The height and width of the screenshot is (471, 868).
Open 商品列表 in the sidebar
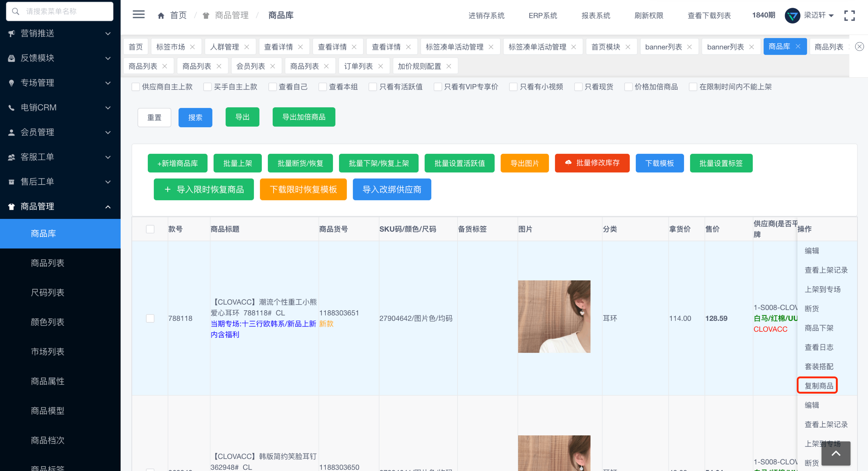coord(47,263)
